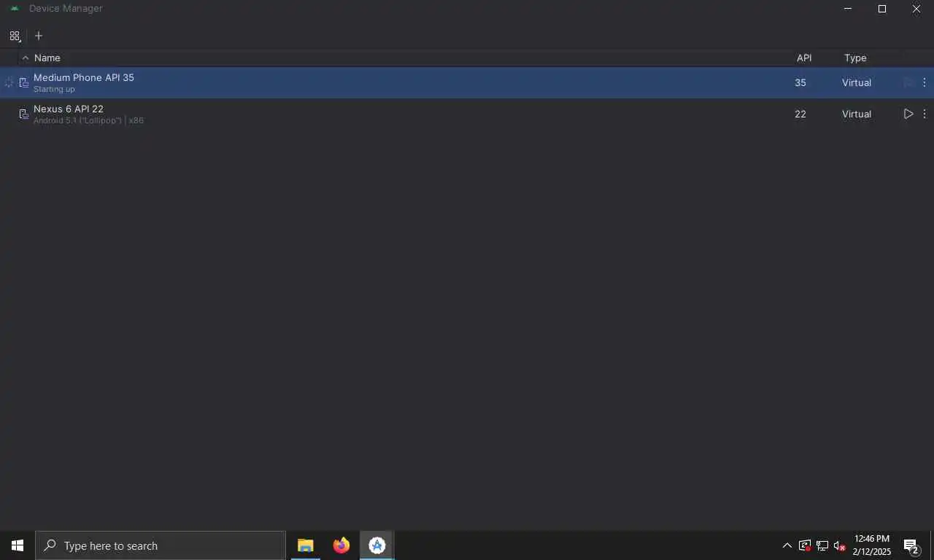
Task: Open the notification center icon
Action: 911,545
